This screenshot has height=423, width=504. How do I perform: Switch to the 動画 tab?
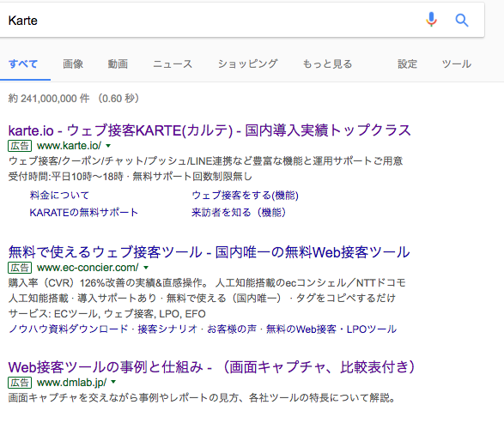118,63
